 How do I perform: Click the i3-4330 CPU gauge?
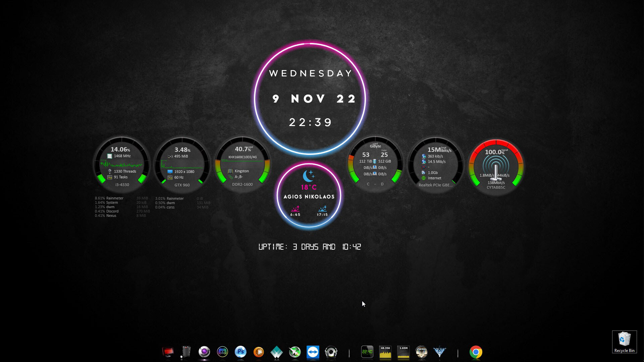pyautogui.click(x=122, y=164)
